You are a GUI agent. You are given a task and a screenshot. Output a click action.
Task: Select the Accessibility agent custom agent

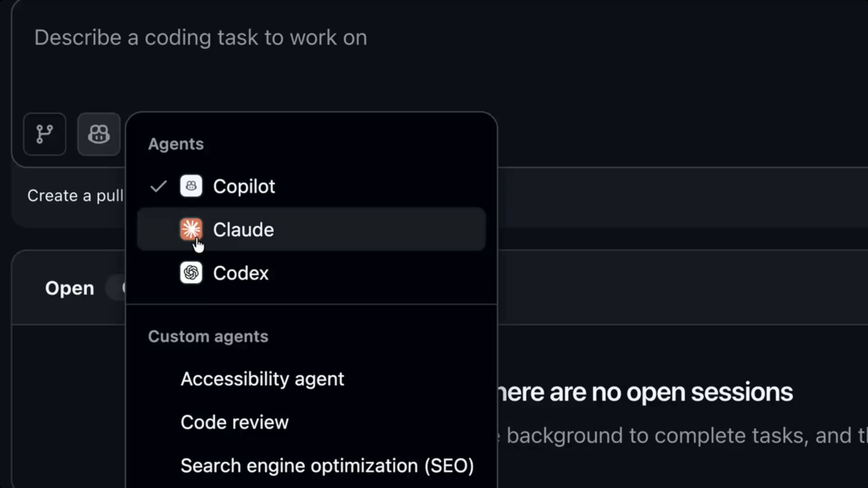[x=262, y=379]
